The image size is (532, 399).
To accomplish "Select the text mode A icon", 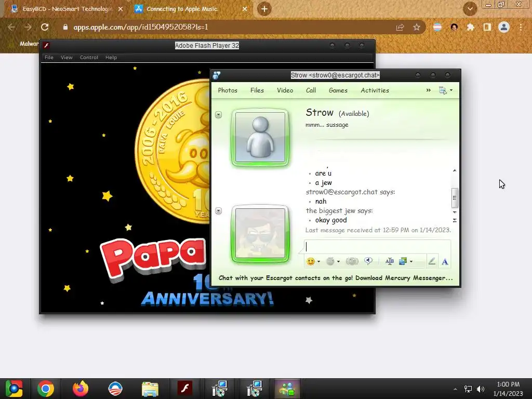I will click(x=445, y=262).
